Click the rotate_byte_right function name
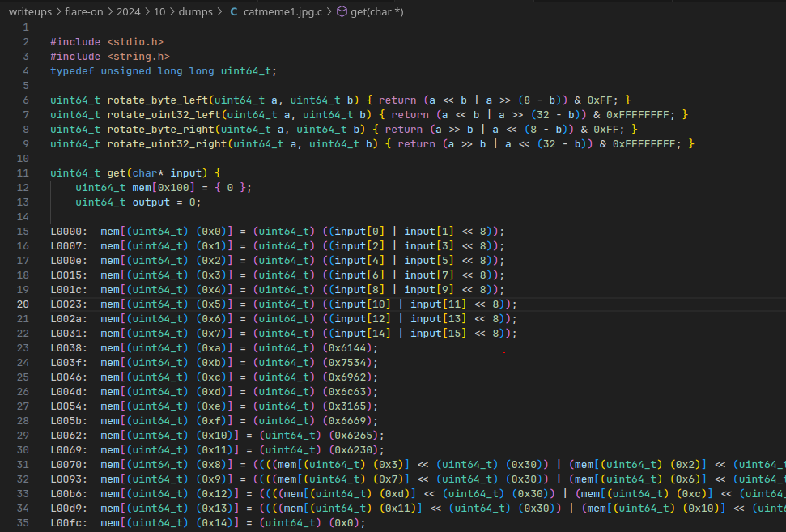 (160, 130)
